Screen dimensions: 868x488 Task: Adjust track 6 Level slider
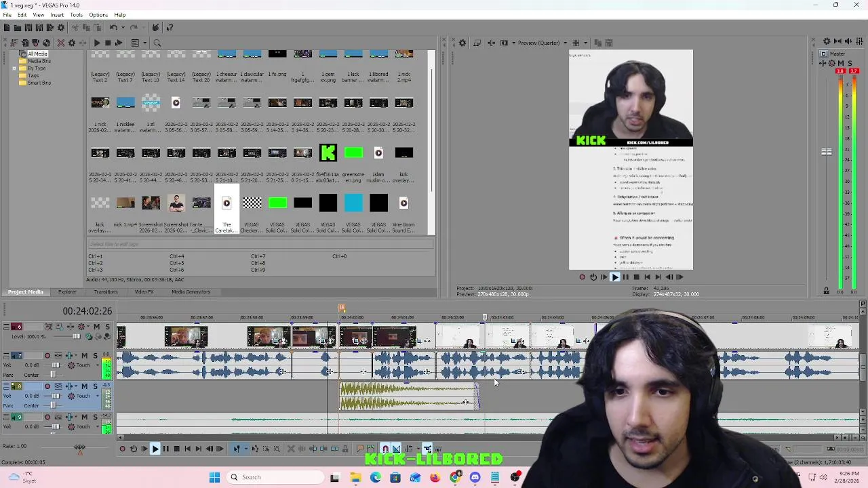pos(76,336)
